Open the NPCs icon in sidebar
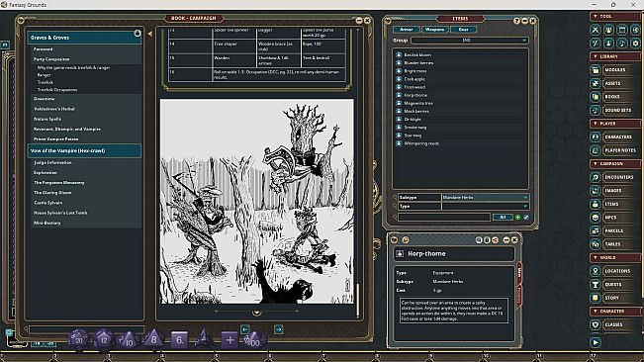 [596, 218]
